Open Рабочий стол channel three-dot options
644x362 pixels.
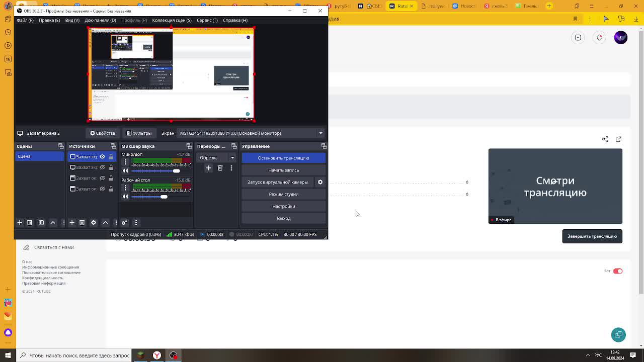point(126,188)
